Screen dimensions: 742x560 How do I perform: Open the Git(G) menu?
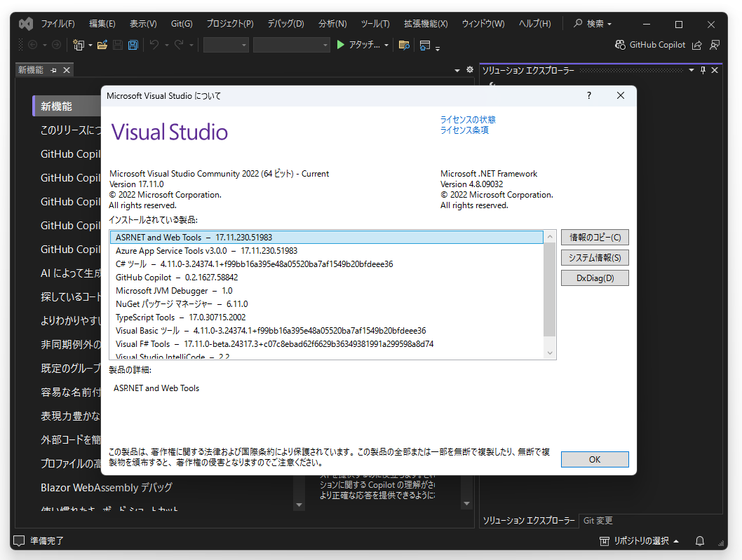[x=182, y=23]
